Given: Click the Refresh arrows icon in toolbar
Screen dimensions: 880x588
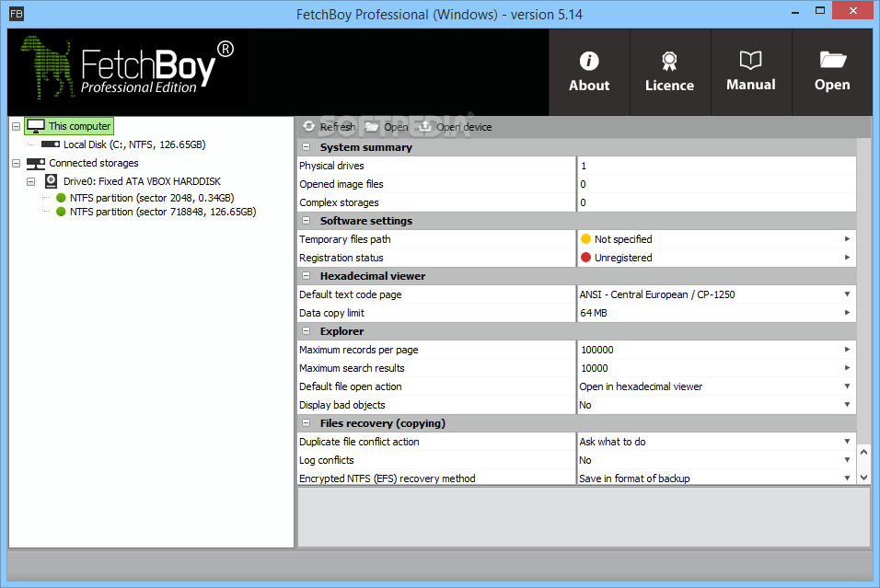Looking at the screenshot, I should (x=308, y=126).
